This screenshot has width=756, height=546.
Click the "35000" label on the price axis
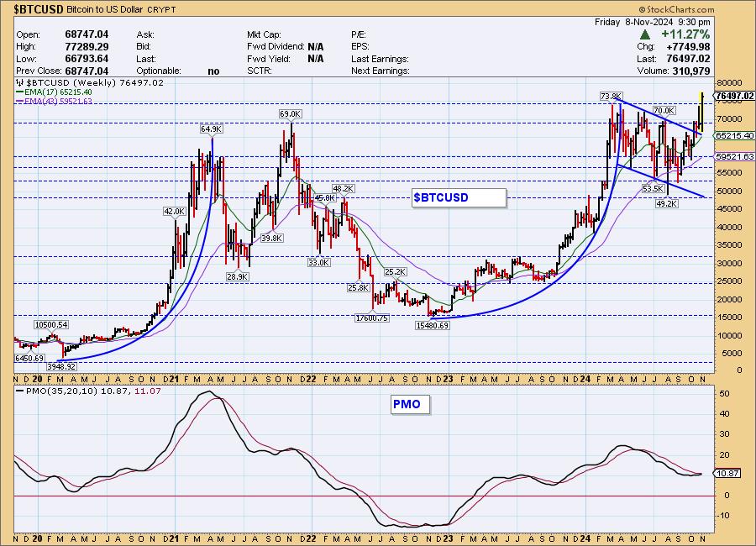pos(728,245)
